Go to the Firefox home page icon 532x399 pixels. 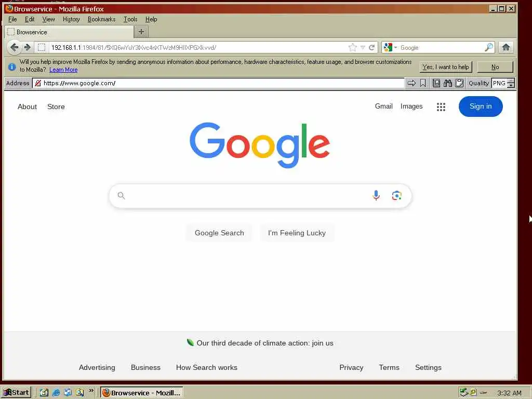pyautogui.click(x=506, y=47)
